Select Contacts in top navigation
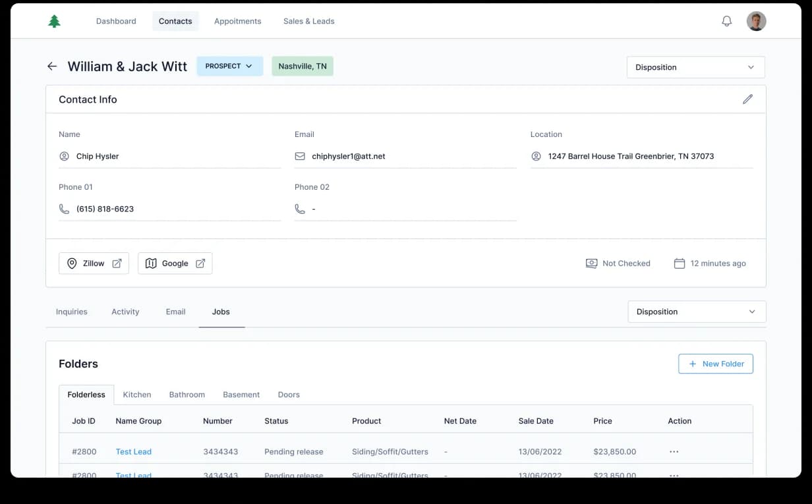The height and width of the screenshot is (504, 812). (175, 21)
